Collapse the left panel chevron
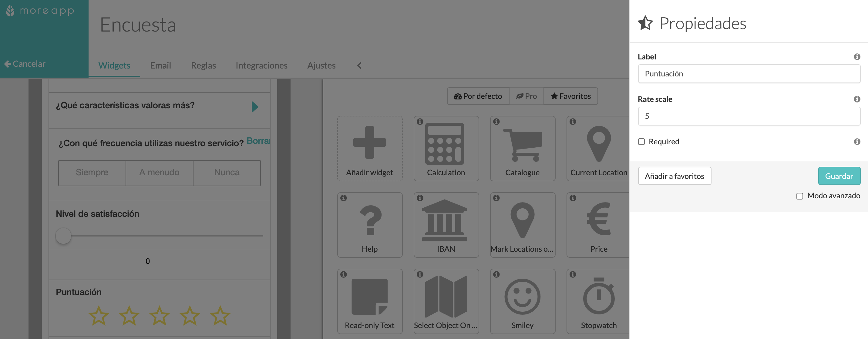Viewport: 868px width, 339px height. tap(359, 64)
